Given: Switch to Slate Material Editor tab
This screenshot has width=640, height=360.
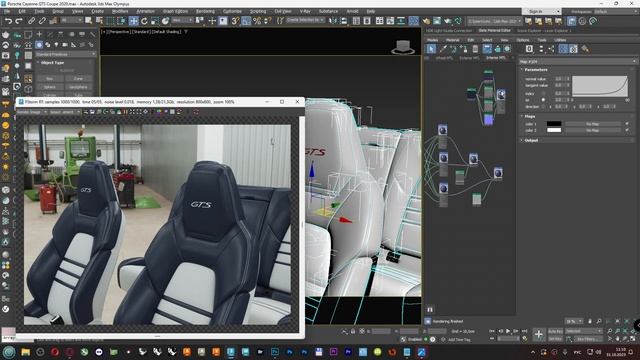Looking at the screenshot, I should [x=494, y=31].
